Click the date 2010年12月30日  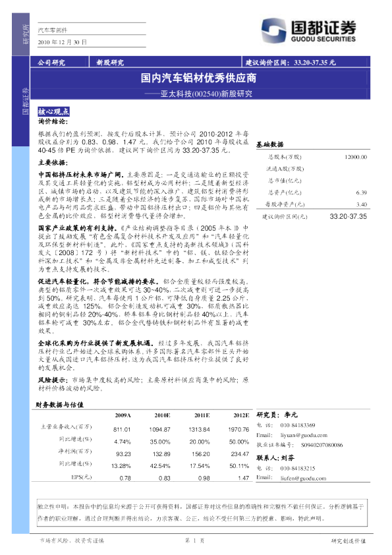pos(63,42)
